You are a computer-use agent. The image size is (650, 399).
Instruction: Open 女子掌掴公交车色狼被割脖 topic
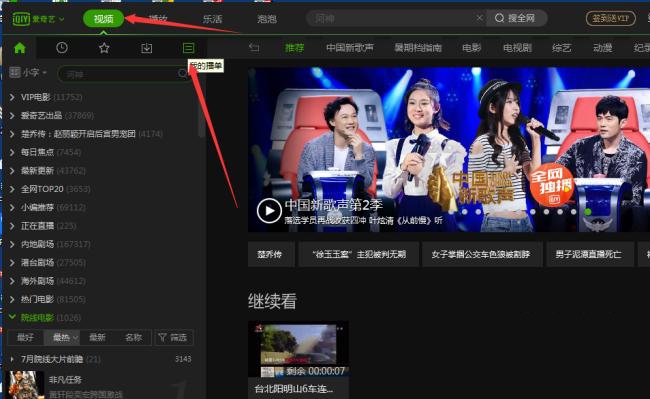coord(482,254)
